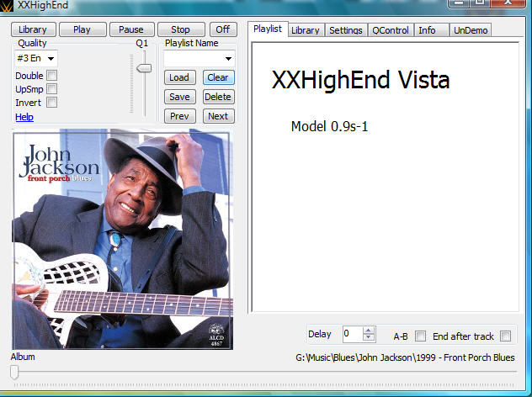Screen dimensions: 532x397
Task: Open the Library button in top toolbar
Action: 34,29
